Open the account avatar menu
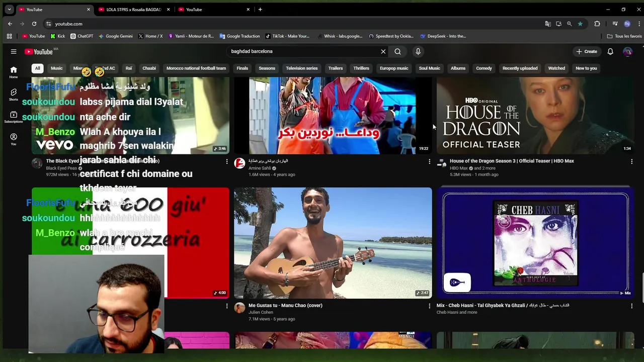The width and height of the screenshot is (644, 362). (627, 51)
